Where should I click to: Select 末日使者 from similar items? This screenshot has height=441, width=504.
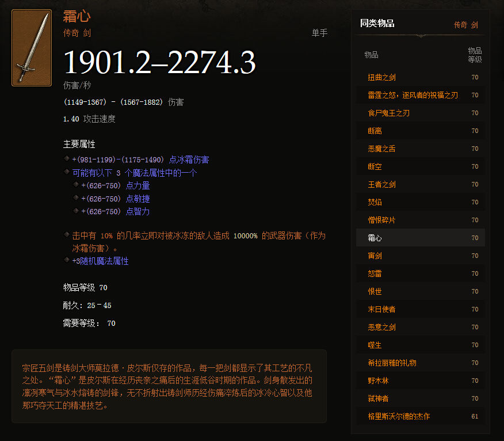click(381, 309)
